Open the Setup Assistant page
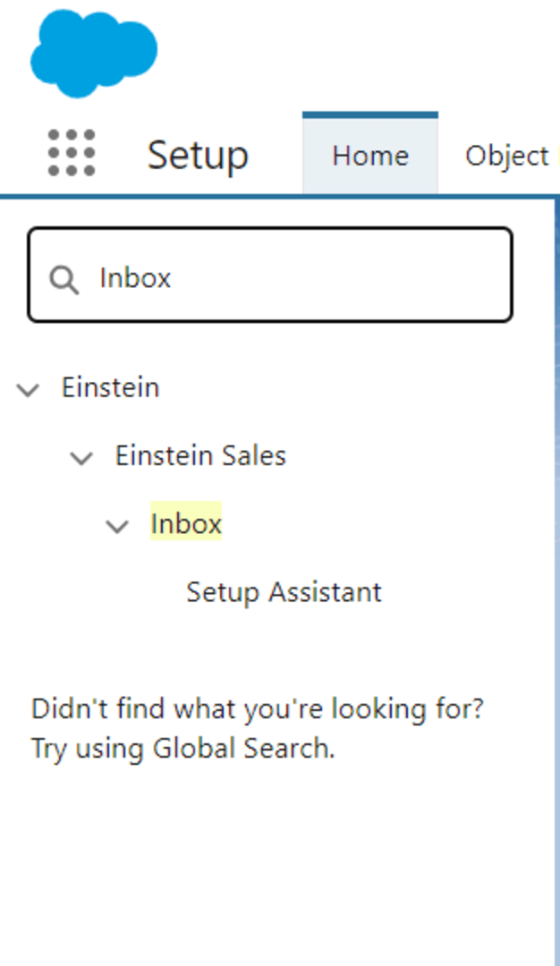560x966 pixels. point(284,592)
